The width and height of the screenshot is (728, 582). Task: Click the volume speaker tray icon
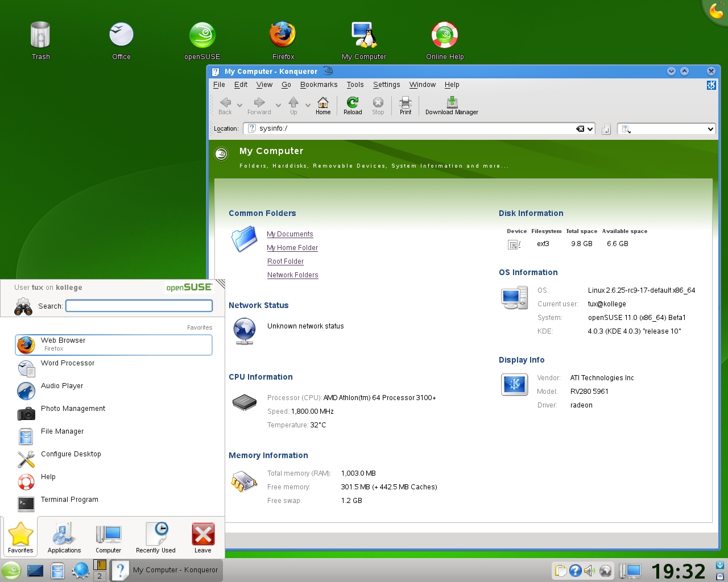click(x=589, y=571)
